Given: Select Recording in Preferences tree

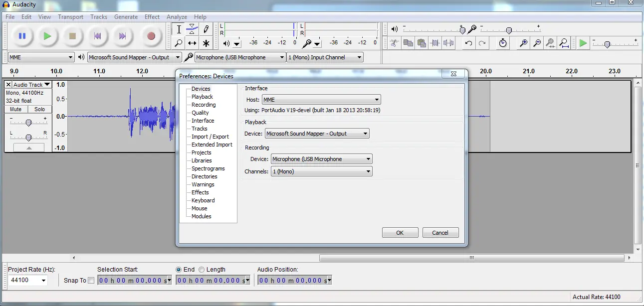Looking at the screenshot, I should click(204, 105).
